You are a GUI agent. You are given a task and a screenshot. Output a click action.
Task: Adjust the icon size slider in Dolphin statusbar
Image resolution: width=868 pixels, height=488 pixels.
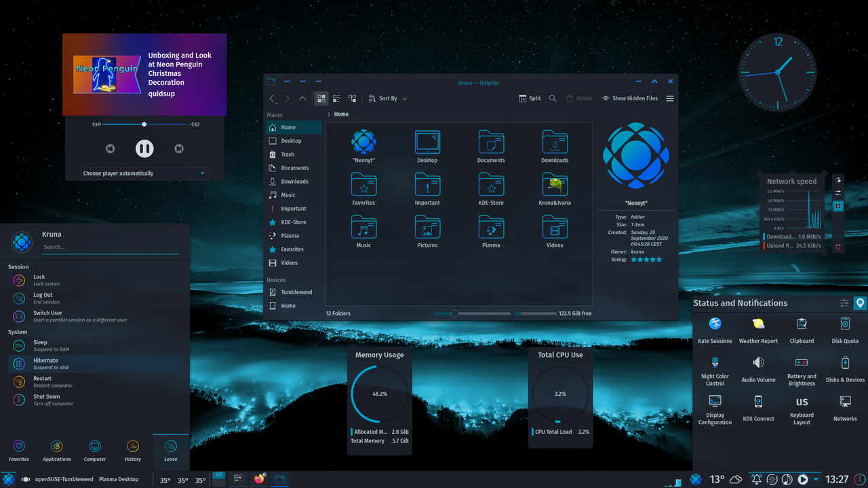click(454, 313)
